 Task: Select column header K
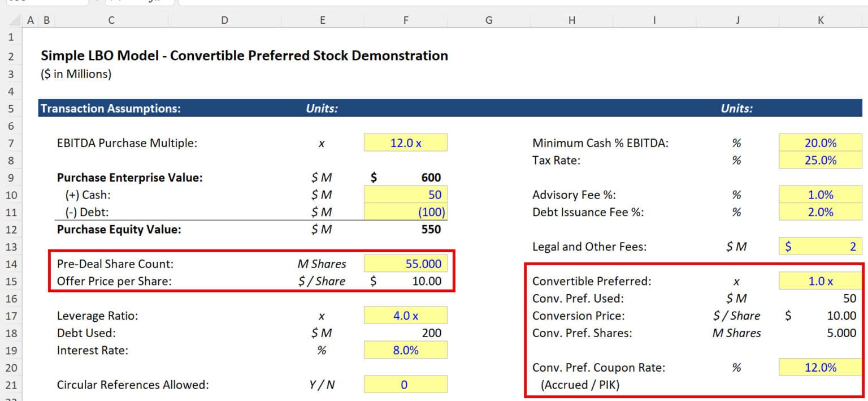820,20
